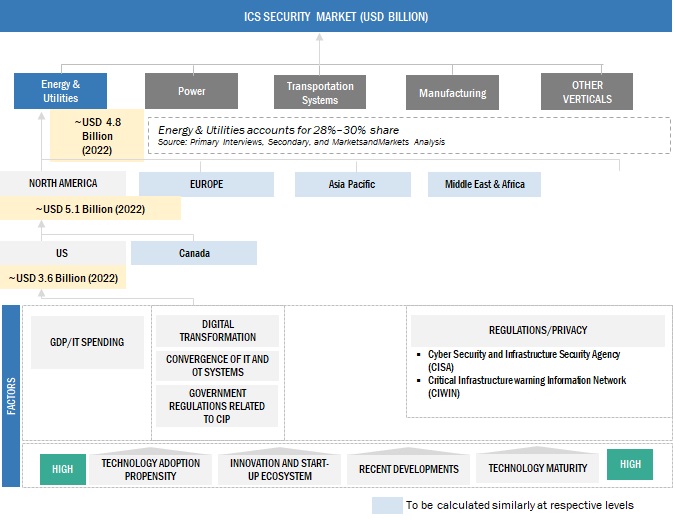Open the Middle East & Africa region
This screenshot has height=520, width=673.
[484, 184]
